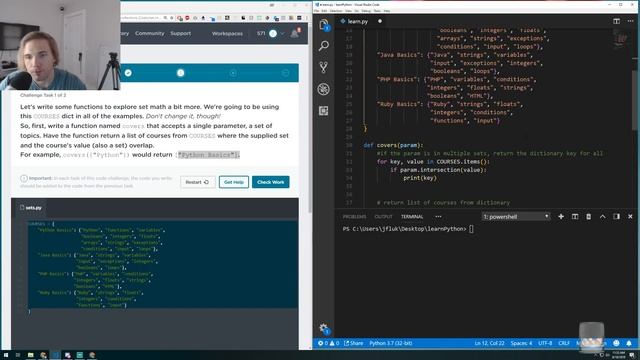This screenshot has width=640, height=360.
Task: Move the panel to the right side
Action: [616, 216]
